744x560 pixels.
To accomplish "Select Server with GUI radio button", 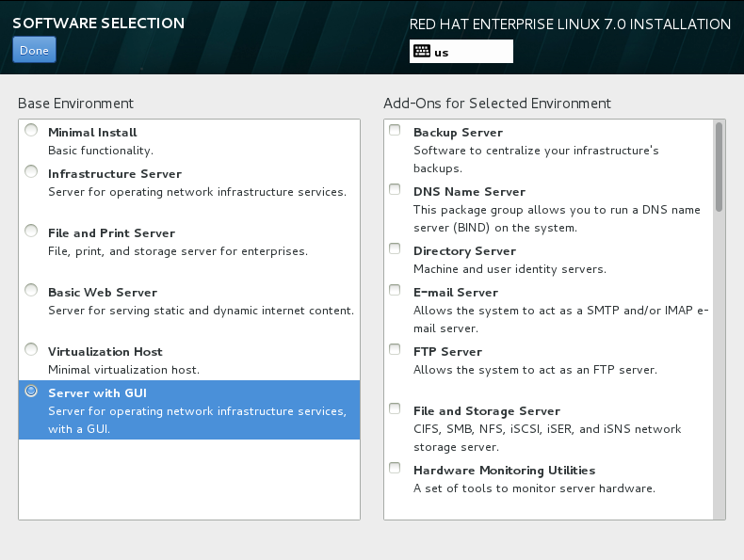I will [32, 392].
